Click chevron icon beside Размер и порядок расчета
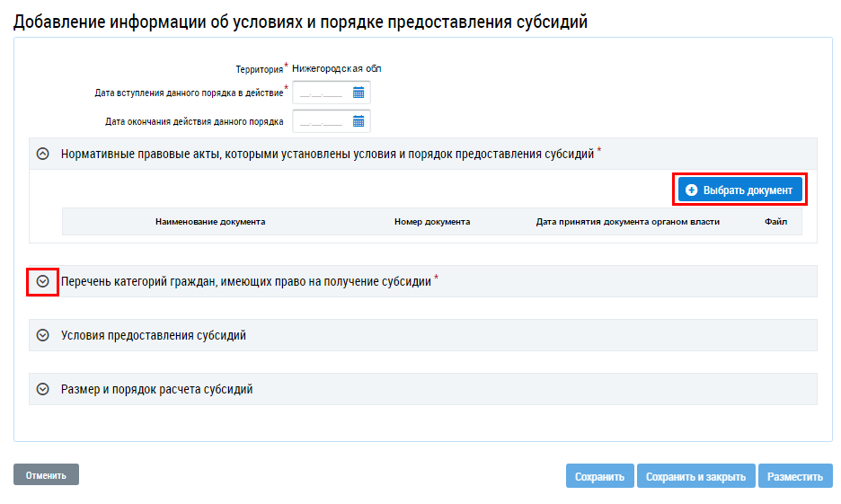This screenshot has width=841, height=504. pos(42,389)
